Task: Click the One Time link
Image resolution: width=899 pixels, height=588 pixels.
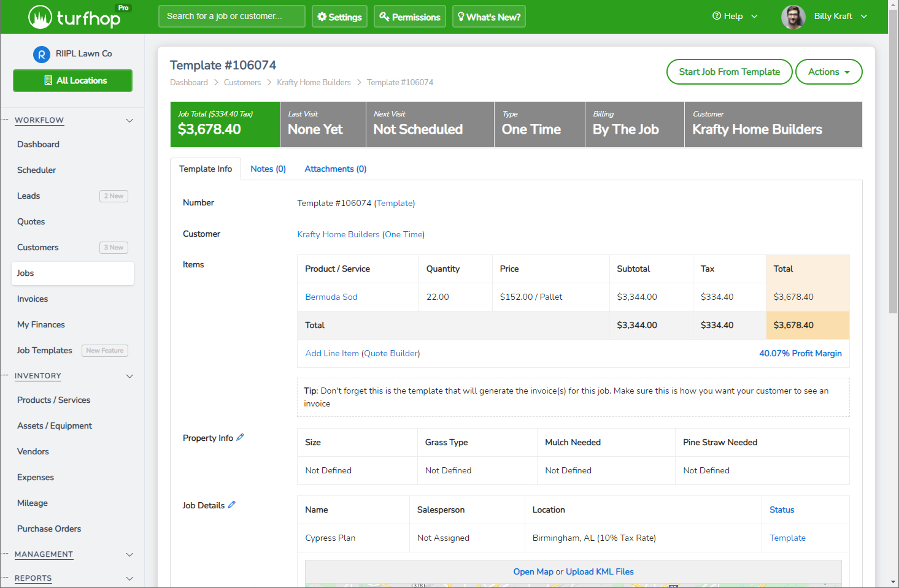Action: click(x=404, y=234)
